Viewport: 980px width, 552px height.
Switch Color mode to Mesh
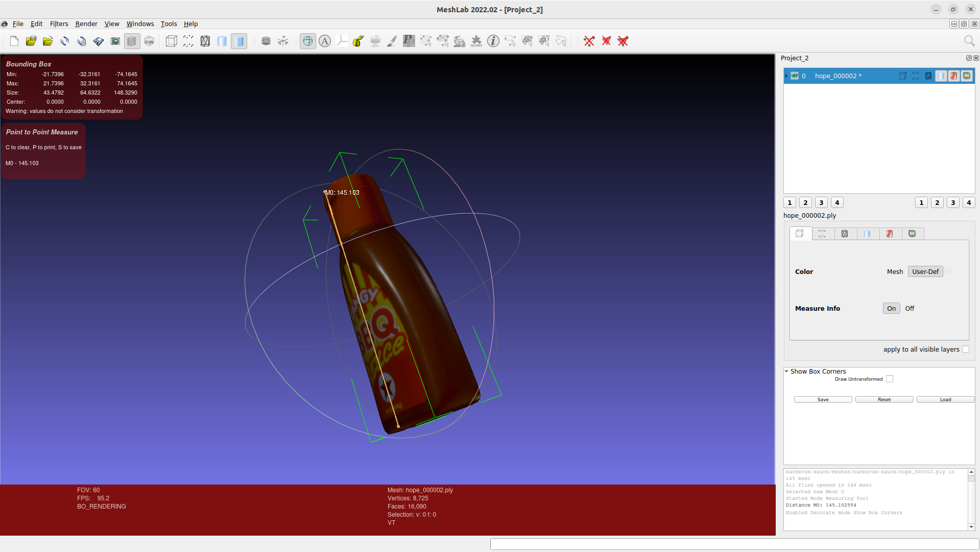[895, 271]
